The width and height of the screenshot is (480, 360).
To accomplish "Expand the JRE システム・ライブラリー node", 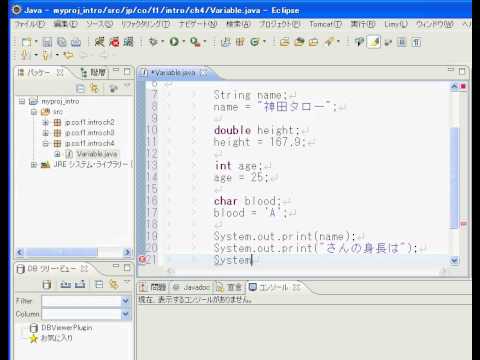I will pos(34,165).
